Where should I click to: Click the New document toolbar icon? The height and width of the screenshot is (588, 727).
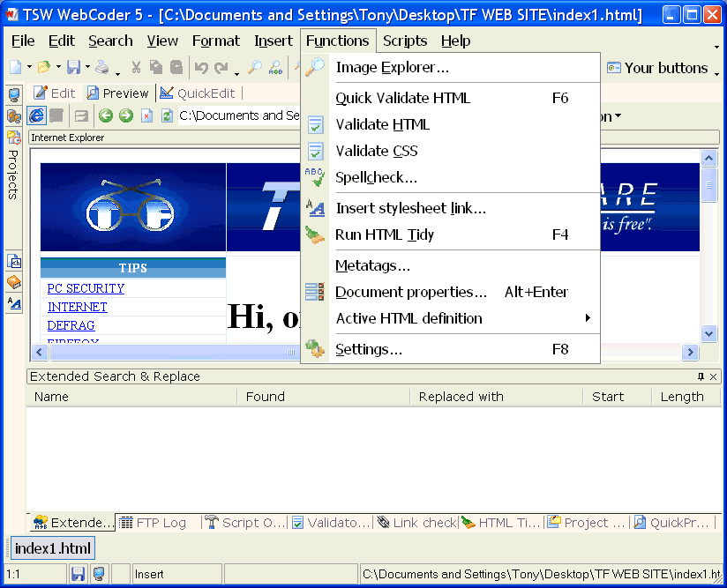(16, 68)
